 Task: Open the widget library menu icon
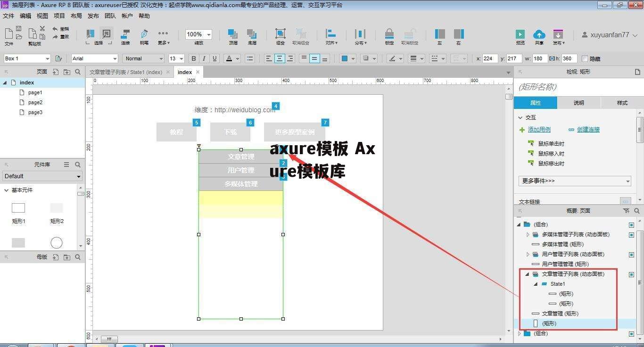[66, 165]
